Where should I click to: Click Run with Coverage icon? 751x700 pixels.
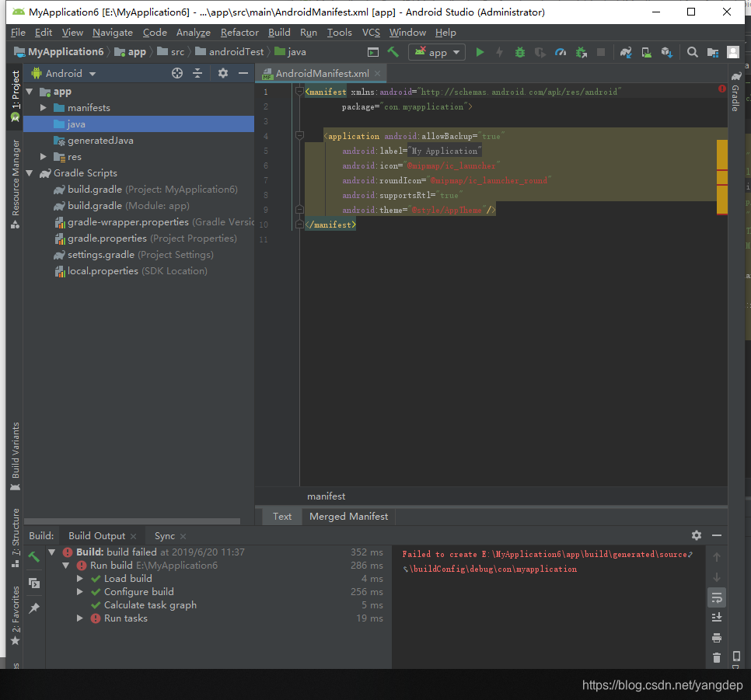pos(540,52)
